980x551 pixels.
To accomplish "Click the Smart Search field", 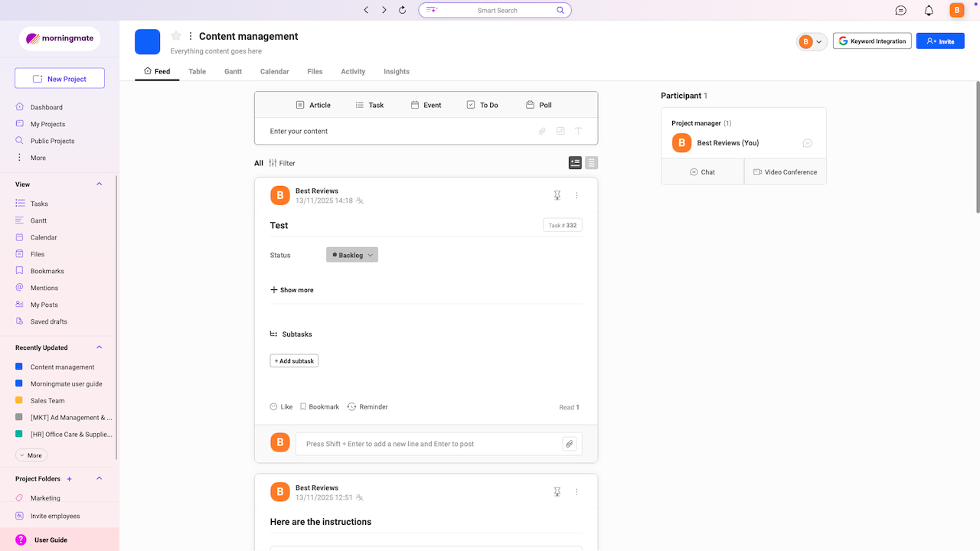I will tap(496, 10).
